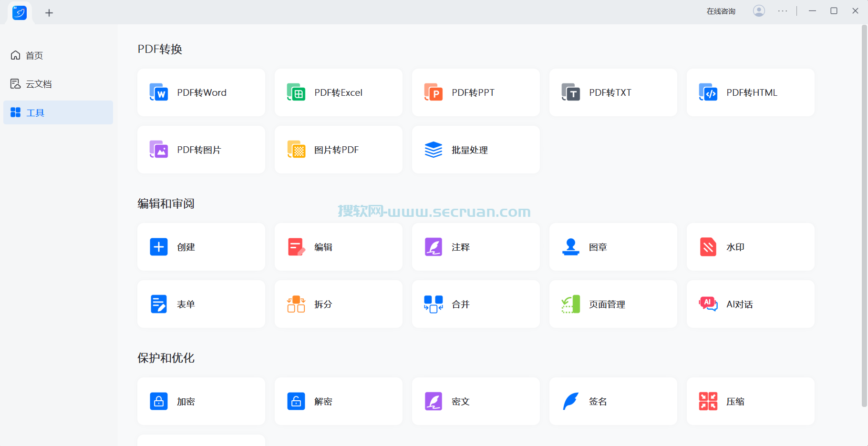The height and width of the screenshot is (446, 868).
Task: Click the 页面管理 label
Action: [607, 304]
